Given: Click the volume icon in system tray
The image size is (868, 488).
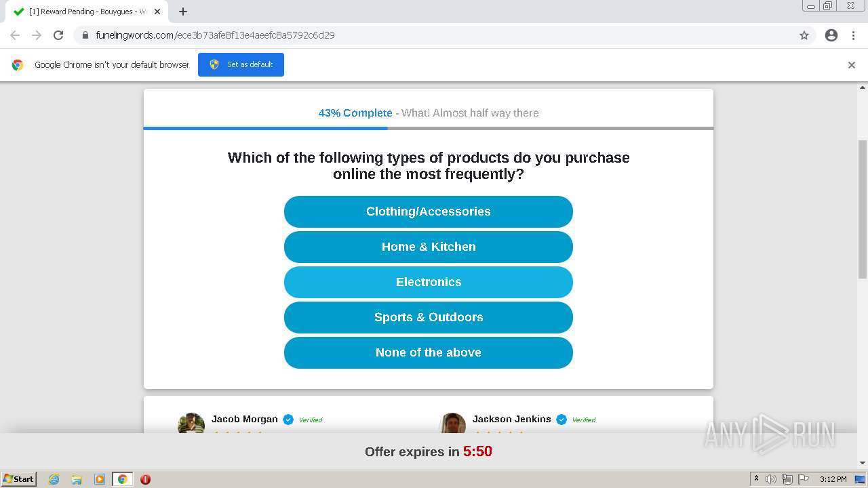Looking at the screenshot, I should click(771, 479).
